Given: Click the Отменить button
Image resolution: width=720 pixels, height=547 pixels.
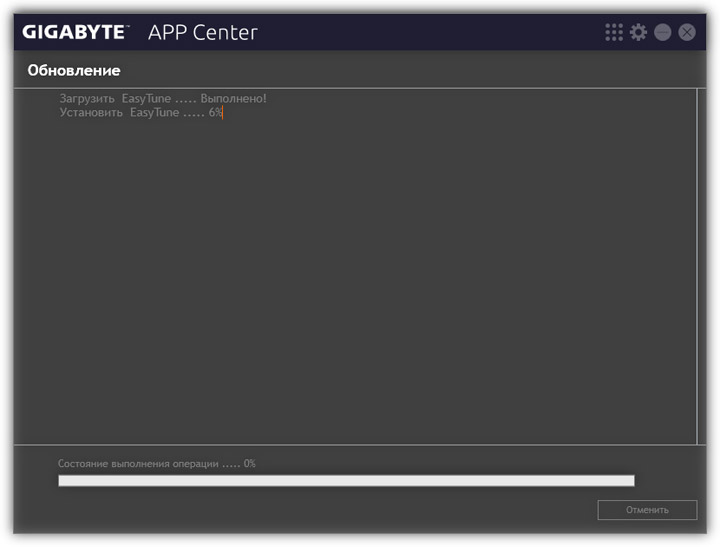Looking at the screenshot, I should coord(647,510).
